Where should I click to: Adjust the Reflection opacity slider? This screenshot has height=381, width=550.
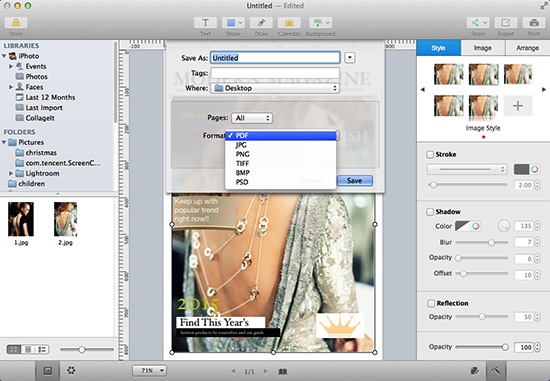(x=482, y=317)
